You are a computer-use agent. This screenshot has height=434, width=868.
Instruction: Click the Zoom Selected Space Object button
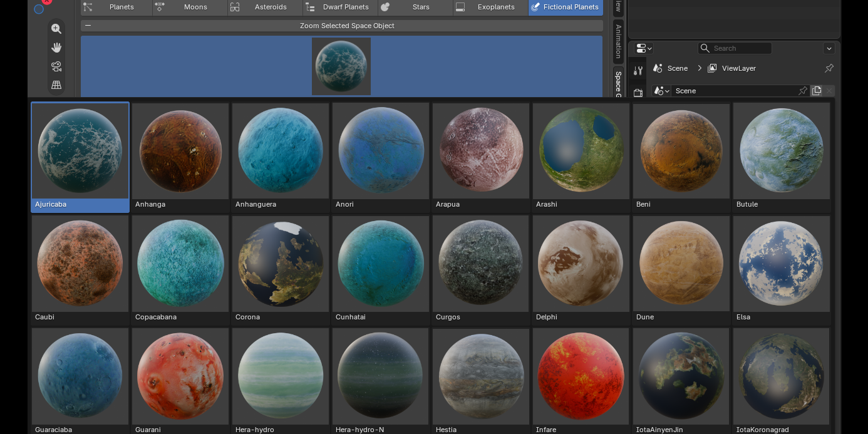pyautogui.click(x=347, y=26)
